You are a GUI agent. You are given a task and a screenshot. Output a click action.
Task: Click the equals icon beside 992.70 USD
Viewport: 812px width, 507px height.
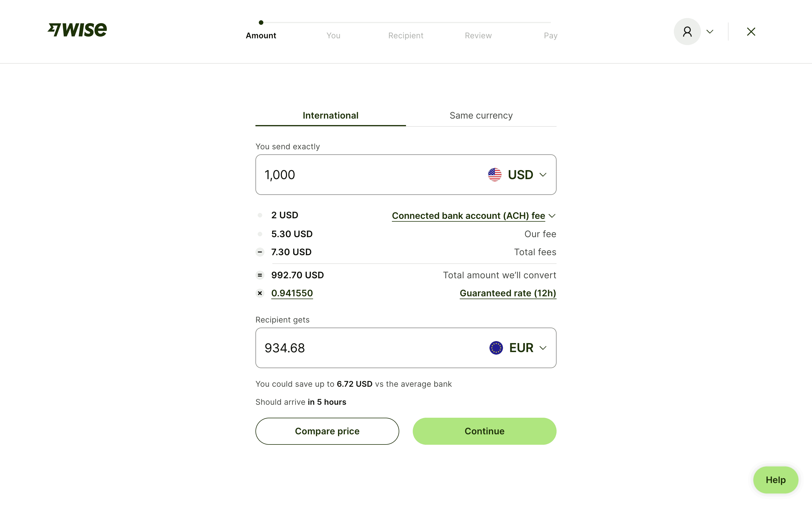pos(260,275)
